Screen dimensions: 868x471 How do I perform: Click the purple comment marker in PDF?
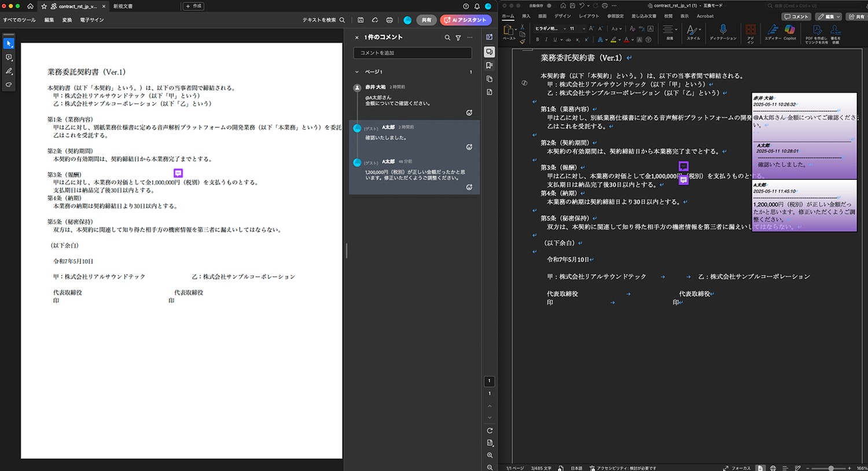[178, 173]
